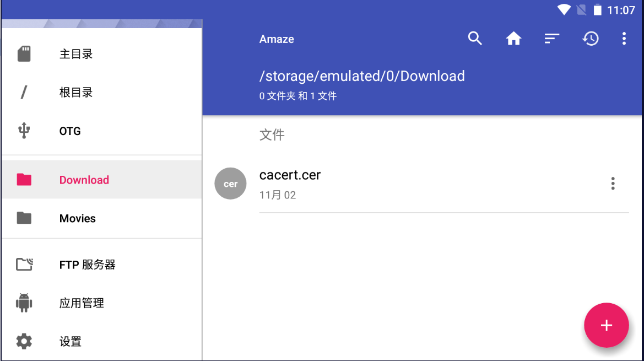
Task: Go to home directory icon
Action: (x=513, y=39)
